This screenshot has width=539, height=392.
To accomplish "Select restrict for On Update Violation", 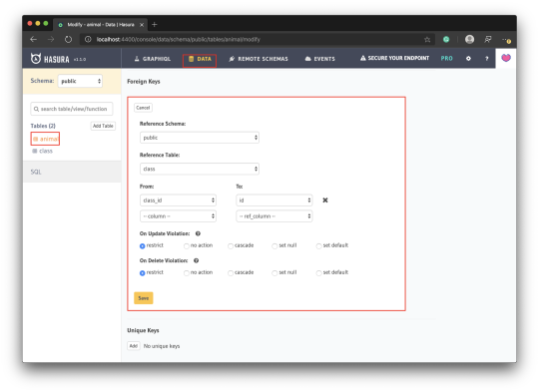I will 143,245.
